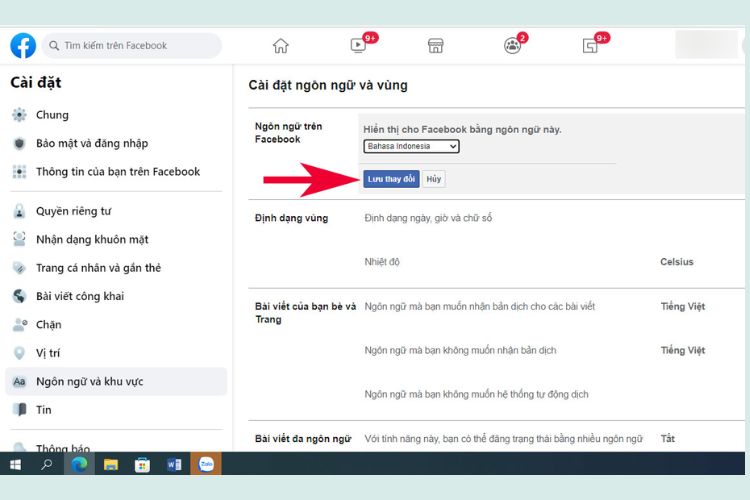
Task: Open Zalo app from taskbar
Action: pos(206,464)
